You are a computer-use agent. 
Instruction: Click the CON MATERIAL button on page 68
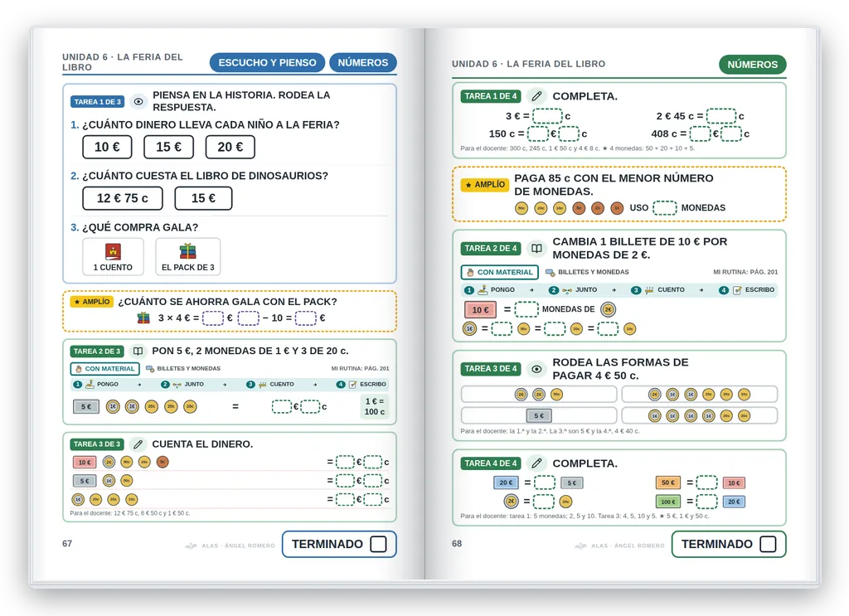click(499, 272)
